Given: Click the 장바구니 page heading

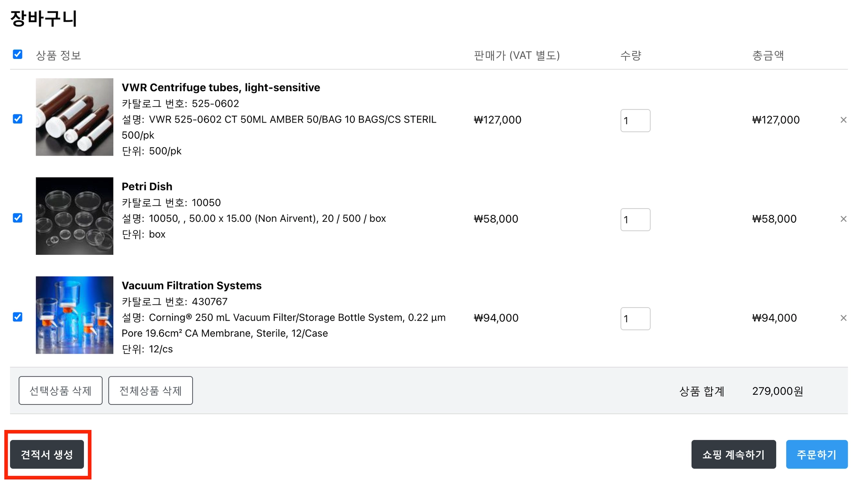Looking at the screenshot, I should pyautogui.click(x=44, y=18).
